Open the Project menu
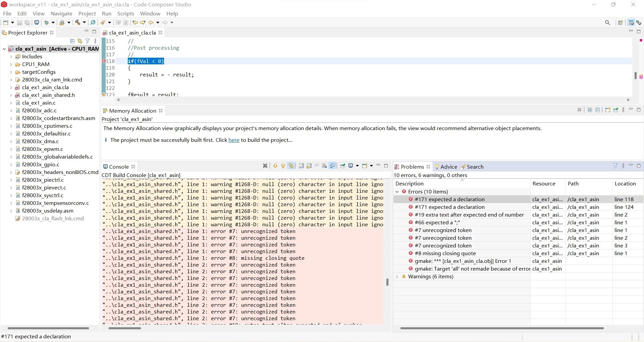The height and width of the screenshot is (342, 644). tap(87, 13)
